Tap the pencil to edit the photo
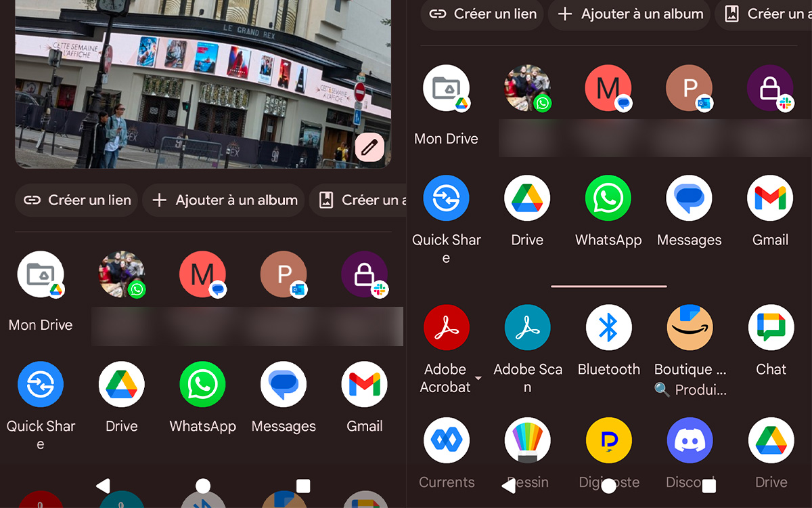 [369, 148]
